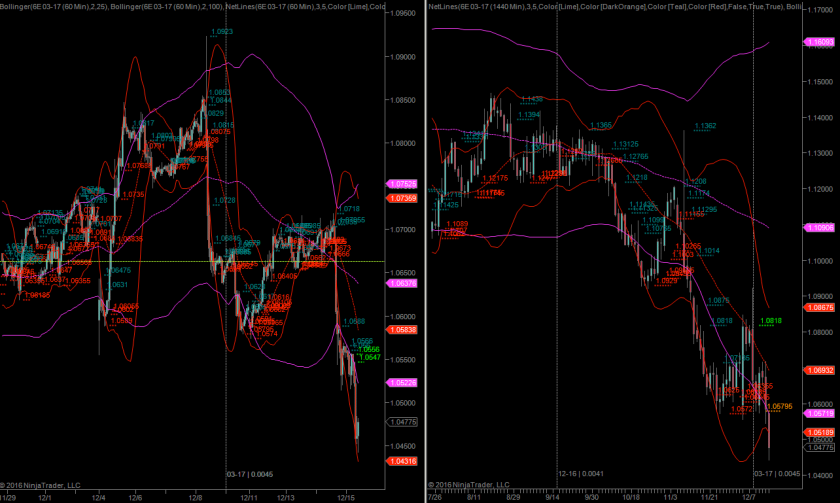840x503 pixels.
Task: Click the red 1.12175 level label
Action: [495, 178]
